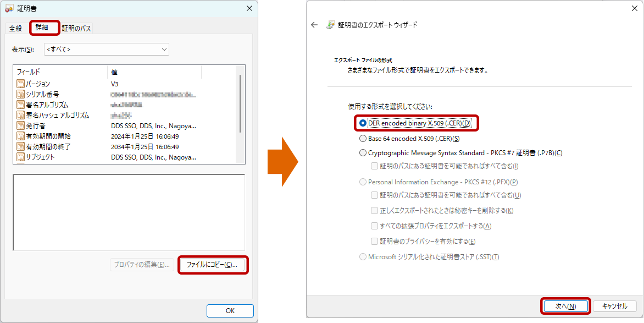Viewport: 644px width, 323px height.
Task: Open the 証明のパス tab
Action: [76, 28]
